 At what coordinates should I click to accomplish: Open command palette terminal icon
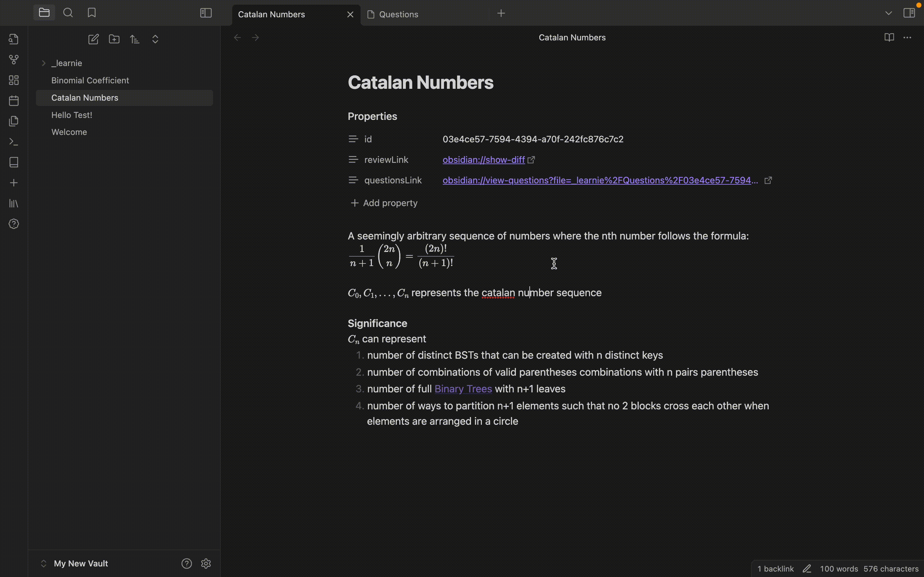[x=14, y=142]
